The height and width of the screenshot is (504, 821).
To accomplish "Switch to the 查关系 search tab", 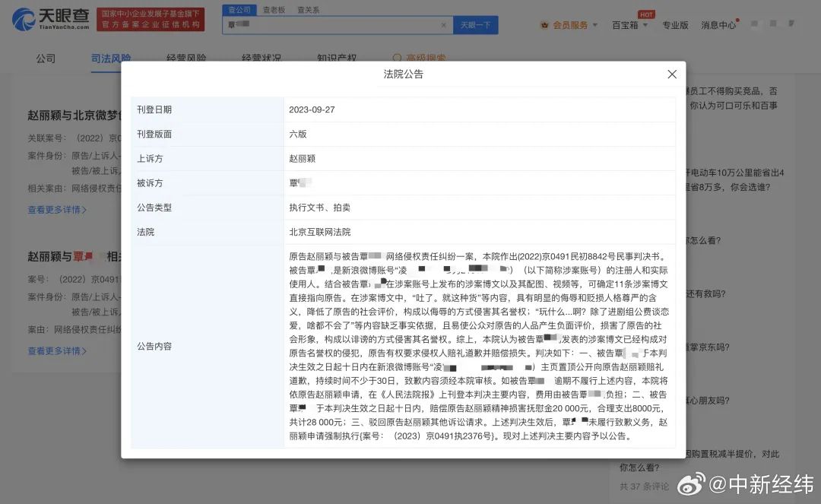I will click(x=309, y=10).
